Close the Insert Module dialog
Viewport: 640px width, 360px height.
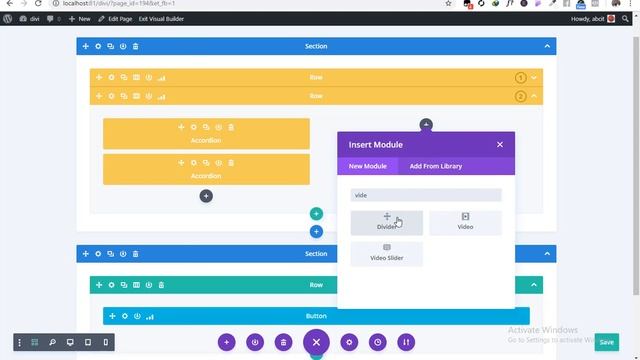(500, 145)
